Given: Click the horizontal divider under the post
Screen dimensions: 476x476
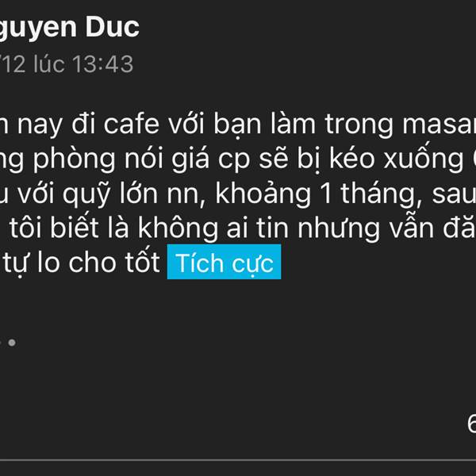Looking at the screenshot, I should coord(238,460).
